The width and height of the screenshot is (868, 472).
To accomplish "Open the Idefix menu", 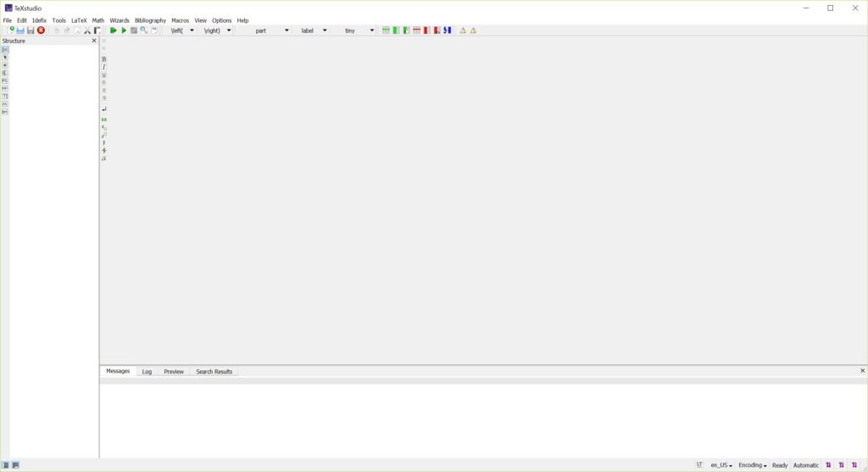I will click(x=39, y=20).
